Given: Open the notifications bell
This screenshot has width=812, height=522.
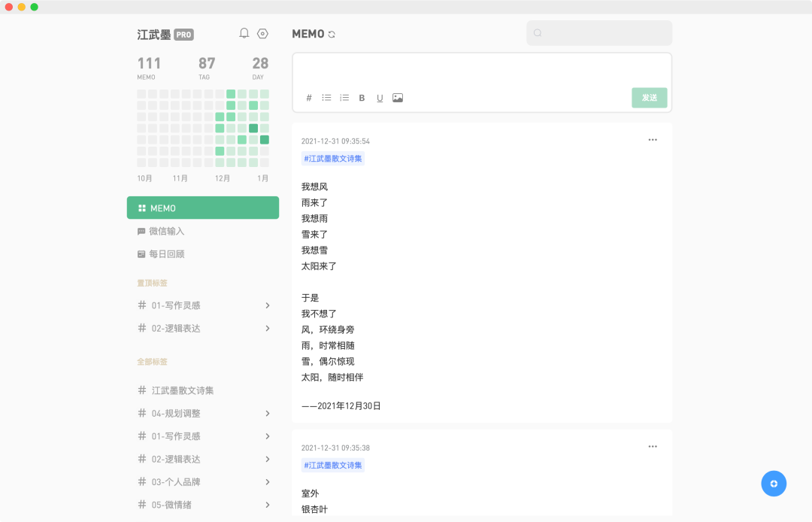Looking at the screenshot, I should click(x=244, y=34).
